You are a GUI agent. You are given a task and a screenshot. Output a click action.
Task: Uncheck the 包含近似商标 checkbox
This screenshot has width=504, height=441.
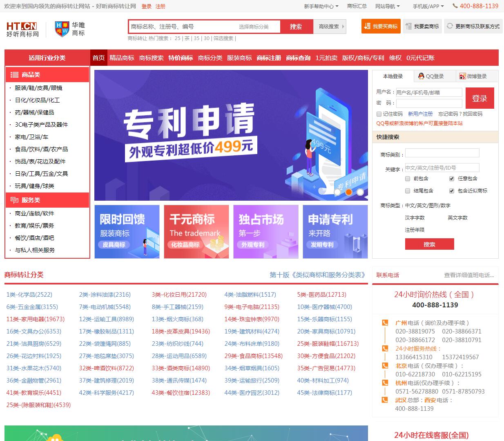[x=452, y=191]
